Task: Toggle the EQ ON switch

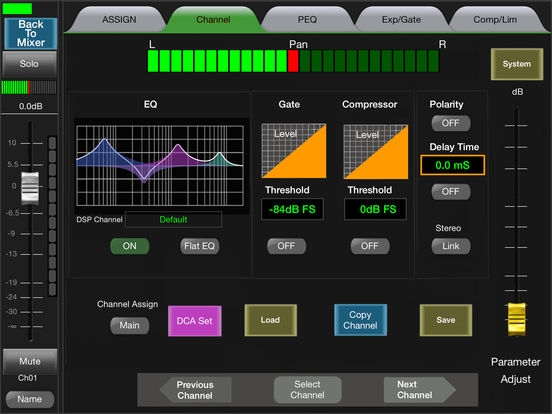Action: click(x=130, y=246)
